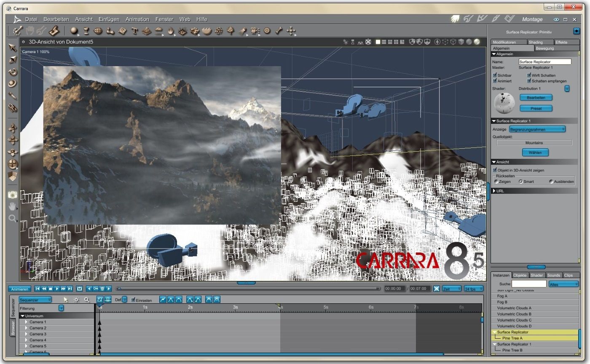Click the timeline magnifier zoom icon
The width and height of the screenshot is (590, 364).
[x=87, y=300]
